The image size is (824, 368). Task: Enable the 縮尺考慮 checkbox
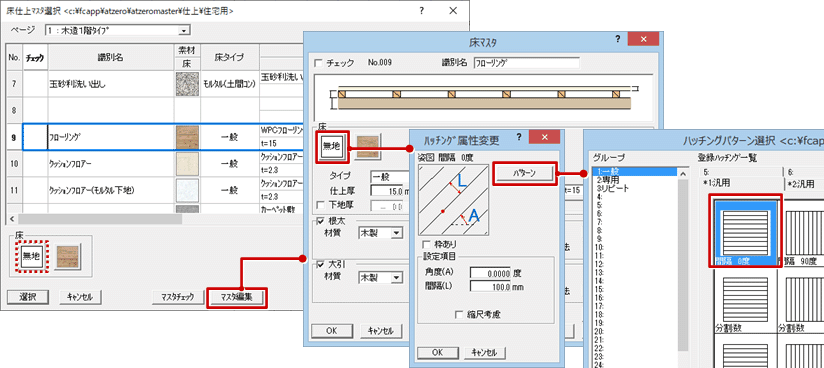click(x=459, y=314)
